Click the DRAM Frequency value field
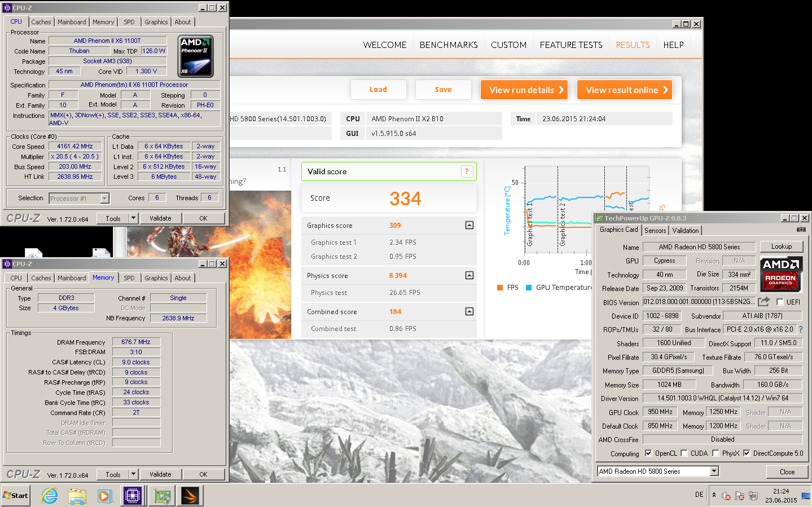Screen dimensions: 812x507 tap(136, 342)
